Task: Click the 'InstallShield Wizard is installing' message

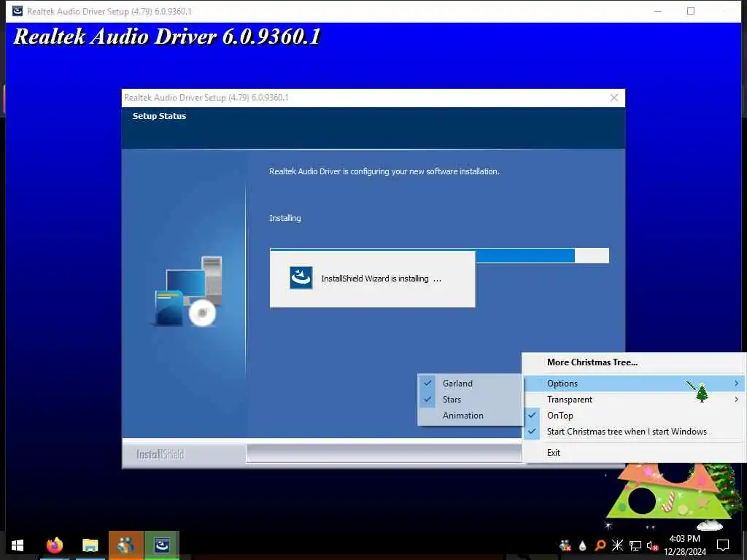Action: [x=381, y=279]
